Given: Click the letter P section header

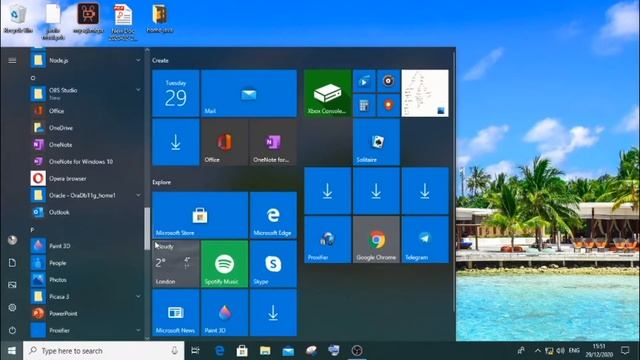Looking at the screenshot, I should (32, 230).
